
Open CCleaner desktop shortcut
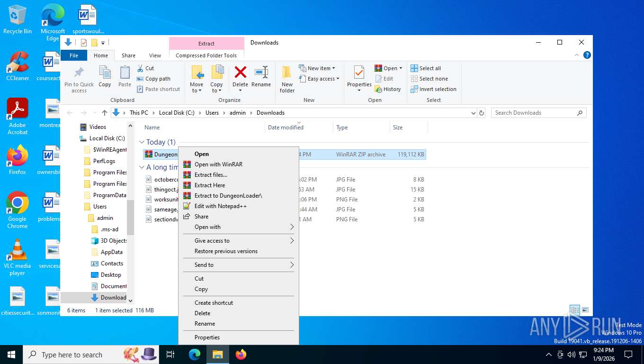(18, 67)
